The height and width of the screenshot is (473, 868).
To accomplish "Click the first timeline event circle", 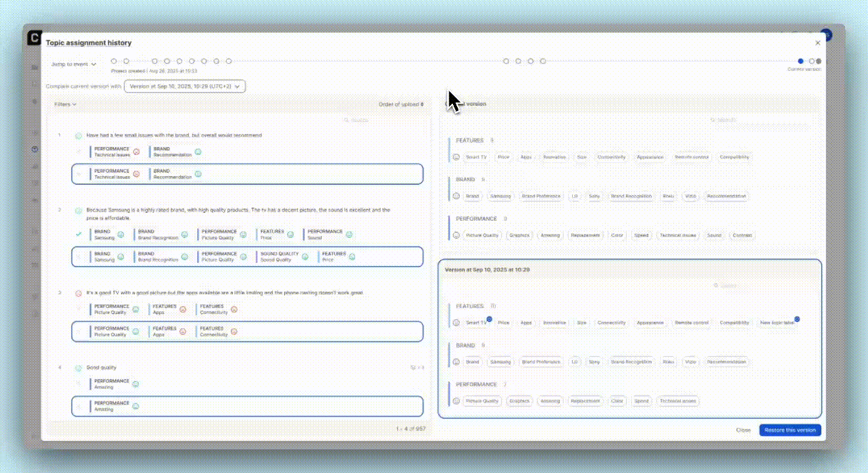I will 114,61.
